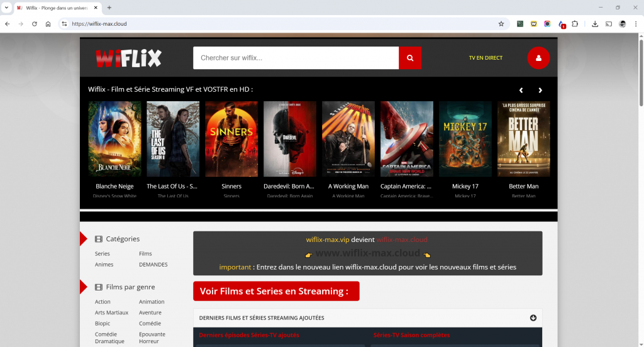Click the yellow W extension icon

point(533,24)
